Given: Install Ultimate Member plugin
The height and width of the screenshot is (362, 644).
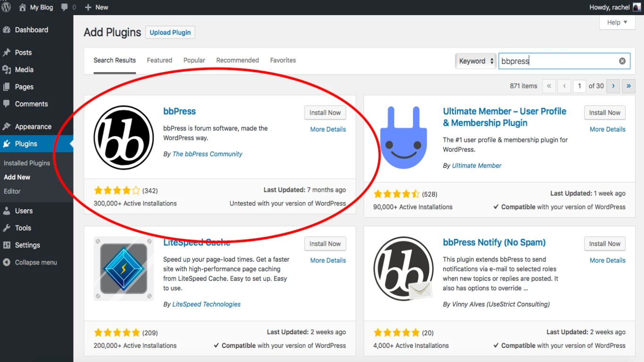Looking at the screenshot, I should 605,113.
